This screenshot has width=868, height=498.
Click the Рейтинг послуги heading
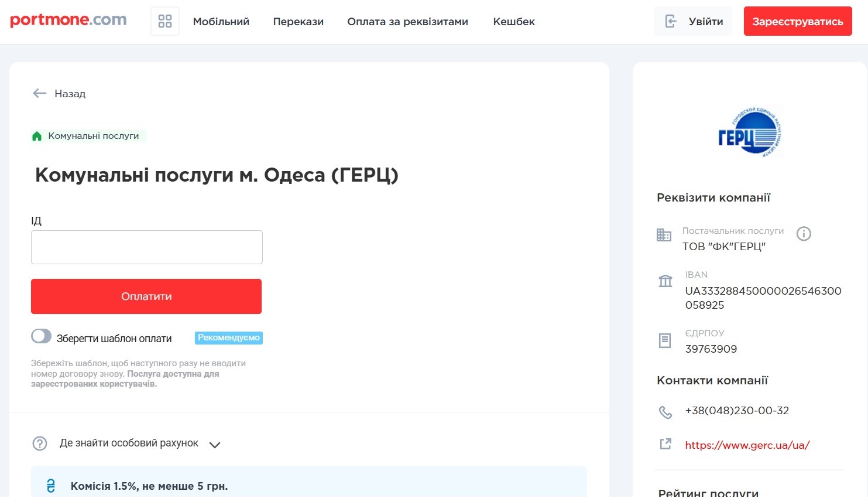tap(708, 493)
